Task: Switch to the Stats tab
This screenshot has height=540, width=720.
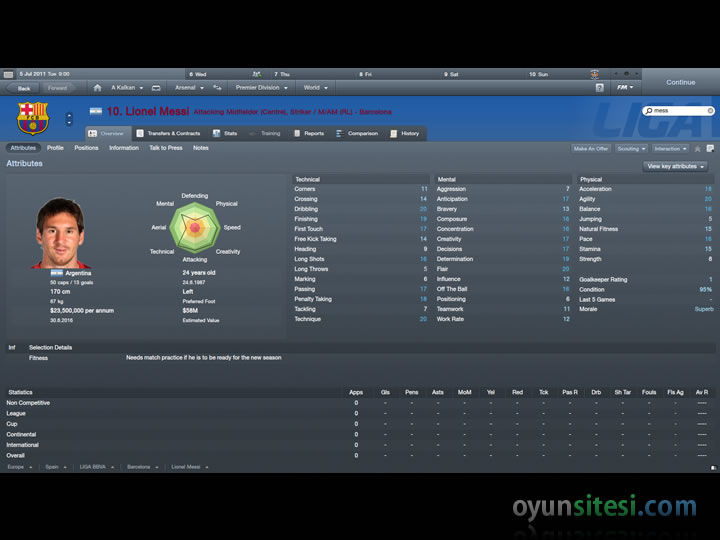Action: (225, 134)
